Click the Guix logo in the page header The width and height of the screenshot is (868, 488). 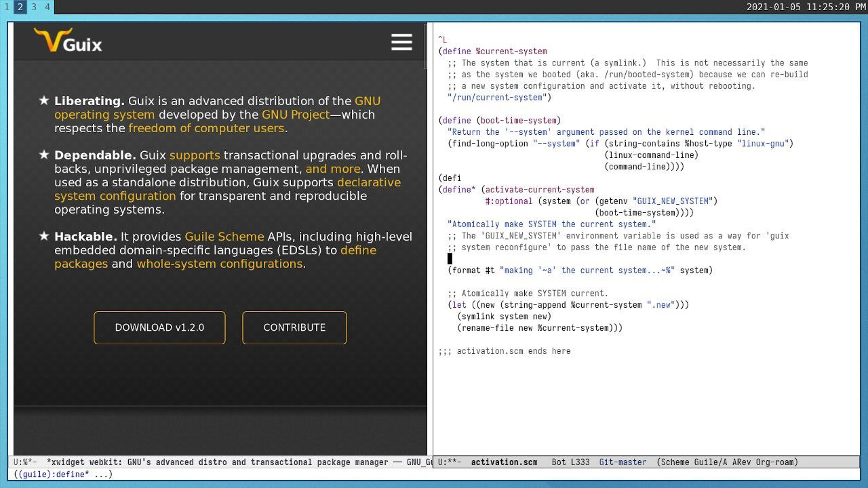(68, 41)
